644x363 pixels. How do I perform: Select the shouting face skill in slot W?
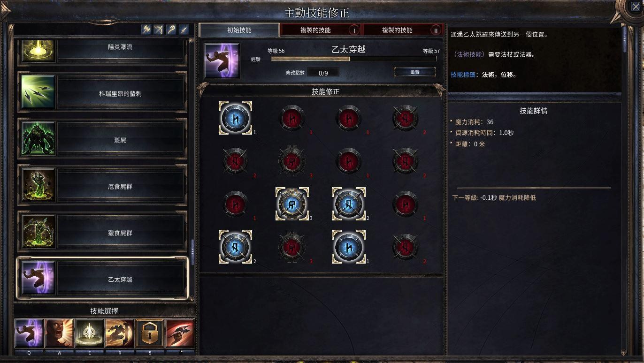point(60,333)
